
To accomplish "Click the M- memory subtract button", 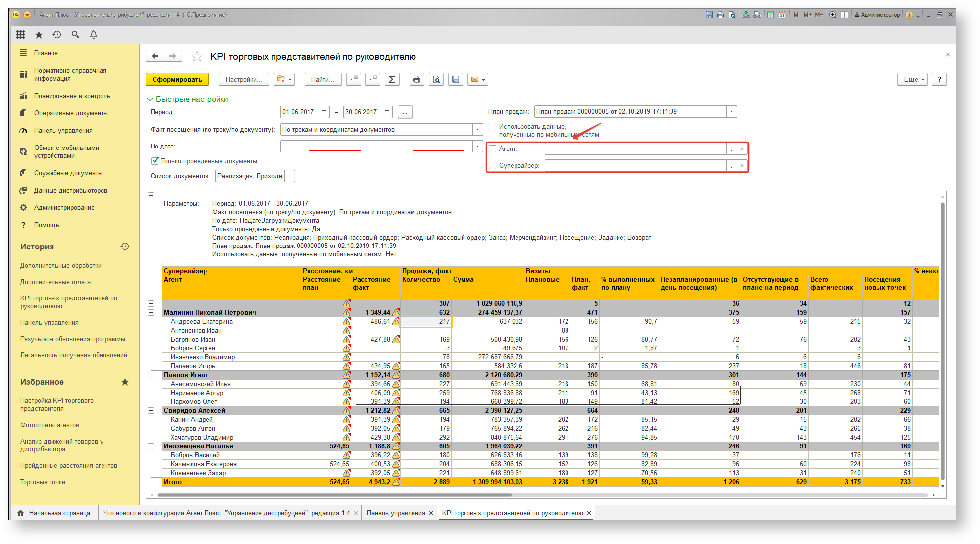I will click(819, 15).
